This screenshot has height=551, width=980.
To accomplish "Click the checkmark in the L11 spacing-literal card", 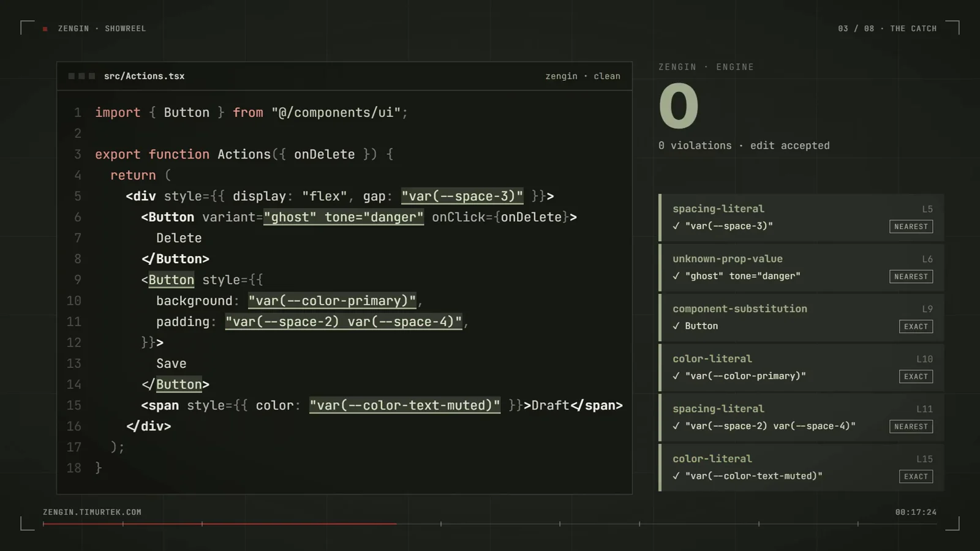I will [x=676, y=426].
